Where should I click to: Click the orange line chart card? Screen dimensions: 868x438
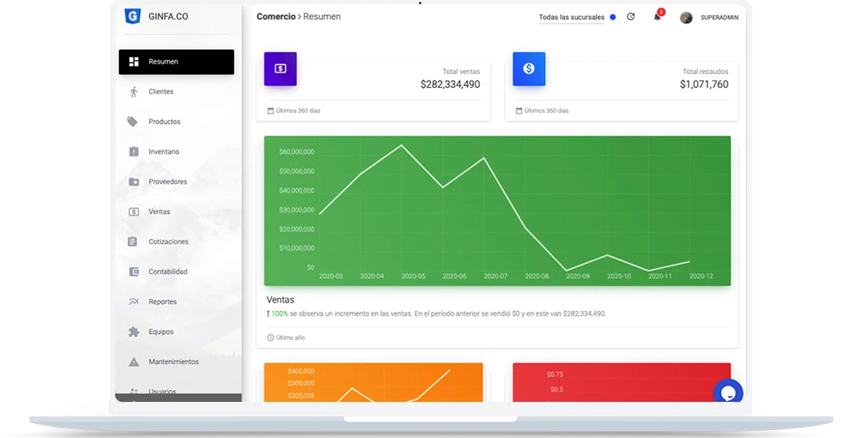pyautogui.click(x=373, y=383)
